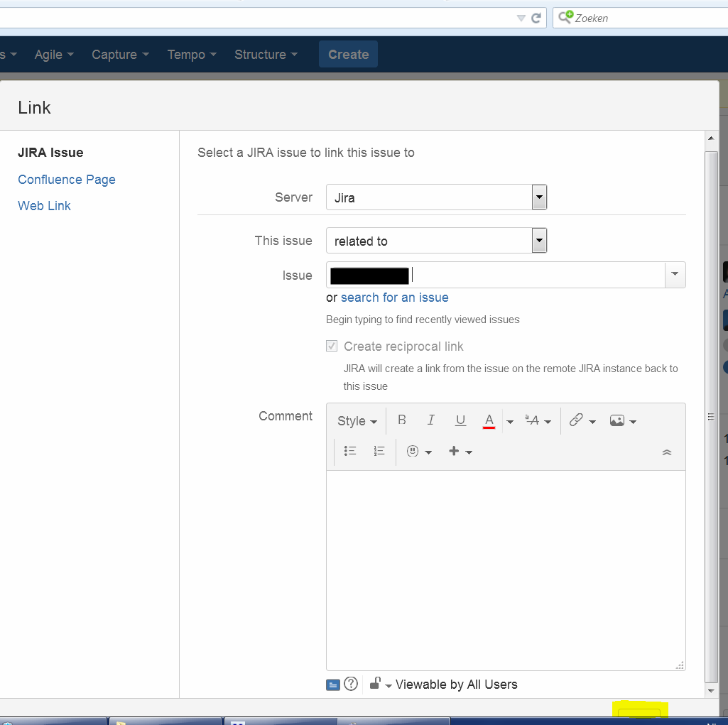Open more text colors dropdown arrow
Screen dimensions: 728x725
[x=510, y=422]
